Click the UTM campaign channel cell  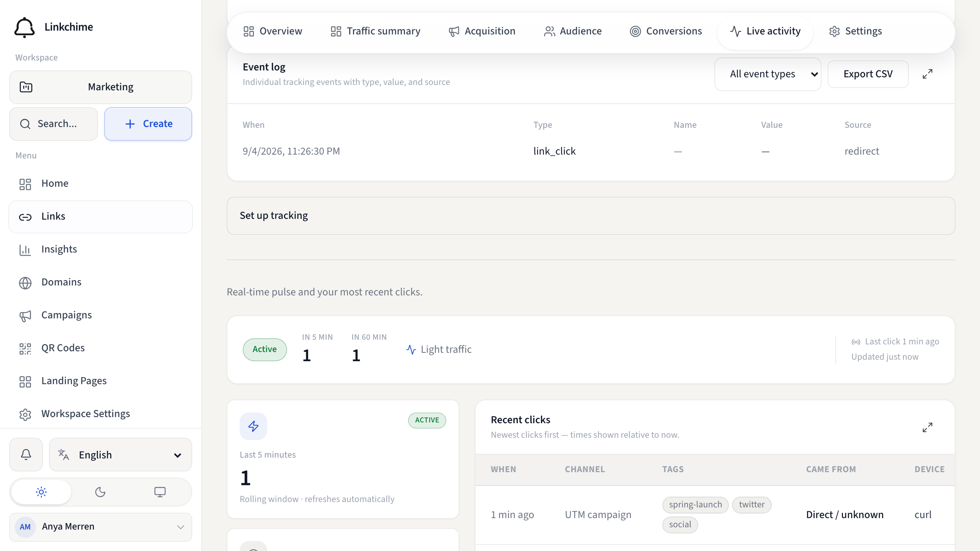pos(598,515)
